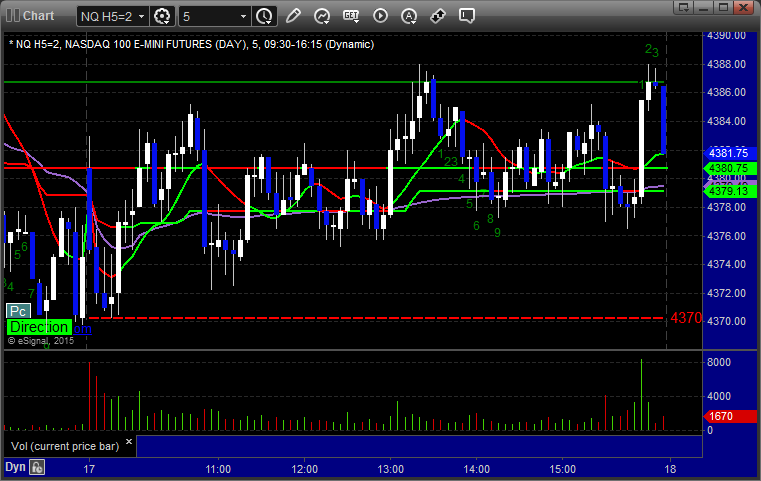The height and width of the screenshot is (481, 761).
Task: Maximize the chart window
Action: click(x=724, y=7)
